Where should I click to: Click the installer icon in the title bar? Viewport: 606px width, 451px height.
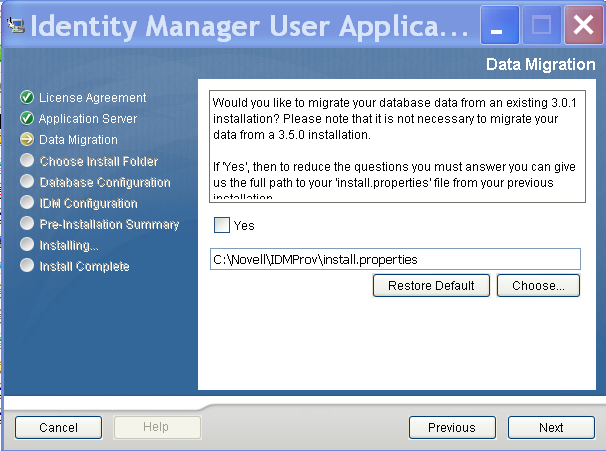point(16,25)
